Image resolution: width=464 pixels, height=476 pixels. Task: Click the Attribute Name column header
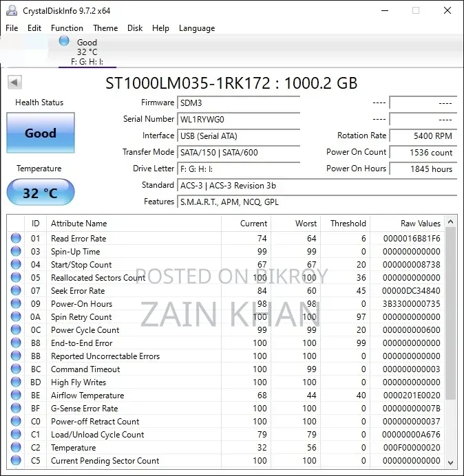pos(134,224)
